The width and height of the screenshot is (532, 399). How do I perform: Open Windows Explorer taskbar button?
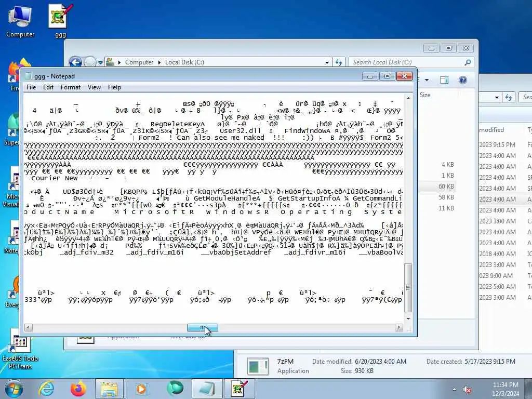pyautogui.click(x=109, y=389)
